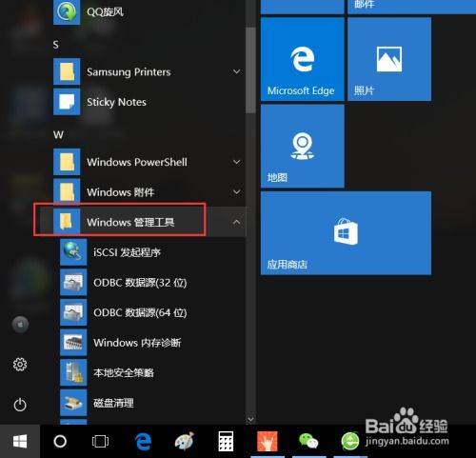Open Cortana circle on taskbar

pyautogui.click(x=60, y=441)
